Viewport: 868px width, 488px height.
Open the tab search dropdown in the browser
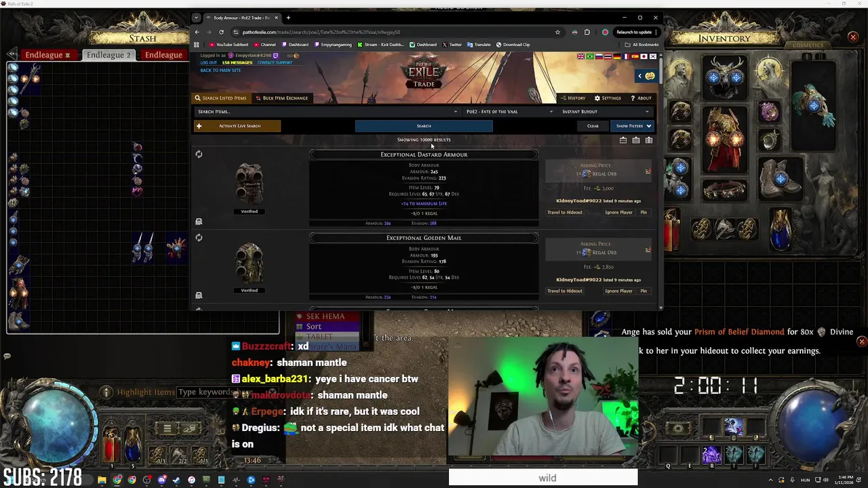pyautogui.click(x=197, y=18)
